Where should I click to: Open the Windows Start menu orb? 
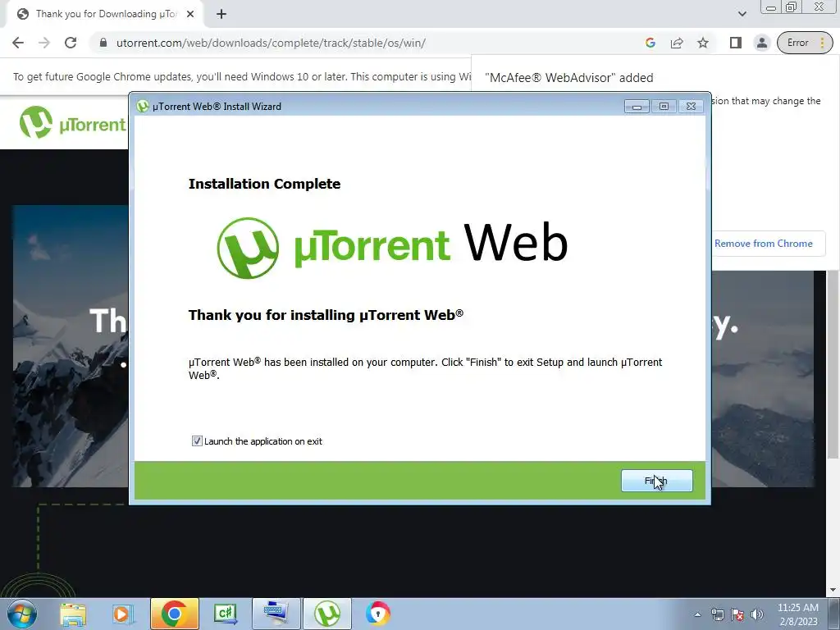click(21, 614)
